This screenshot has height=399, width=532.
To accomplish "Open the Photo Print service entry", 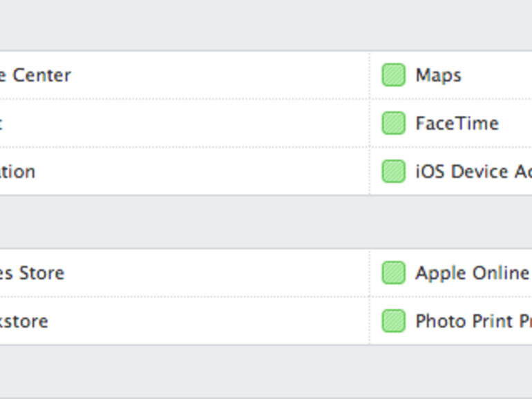I will tap(473, 321).
